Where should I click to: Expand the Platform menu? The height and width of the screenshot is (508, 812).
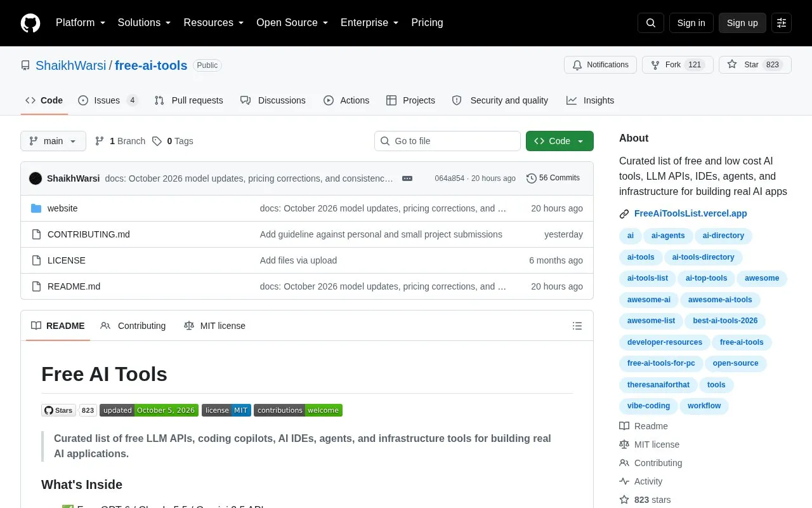[x=81, y=23]
